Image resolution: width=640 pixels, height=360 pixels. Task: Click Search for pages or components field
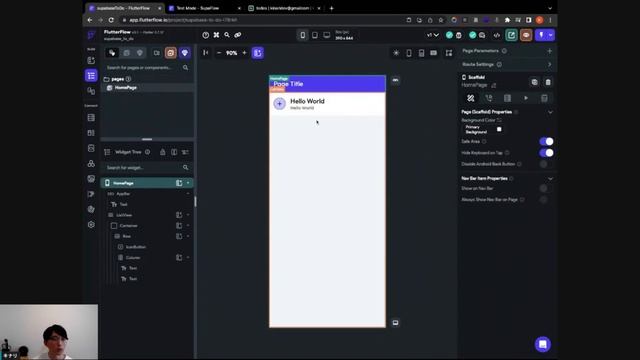click(147, 67)
